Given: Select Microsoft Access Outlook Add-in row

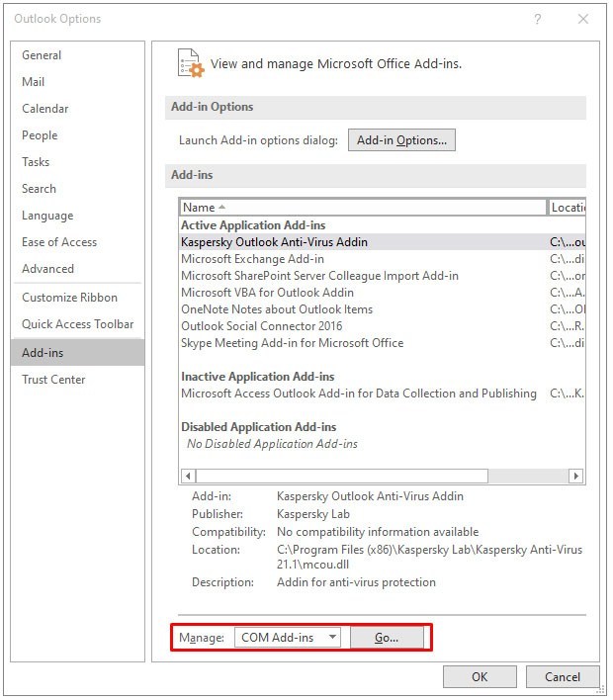Looking at the screenshot, I should point(383,394).
